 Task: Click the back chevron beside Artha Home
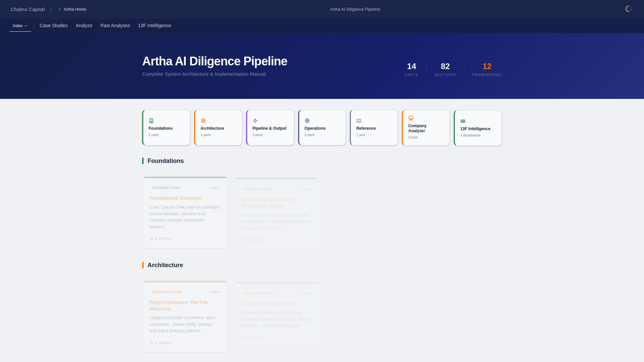point(60,9)
